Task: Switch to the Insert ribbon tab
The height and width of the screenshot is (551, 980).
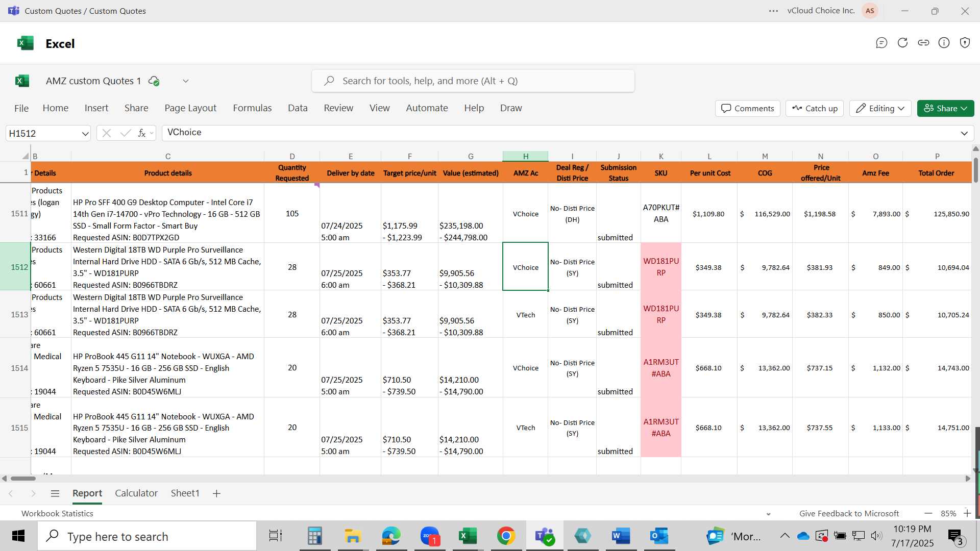Action: 96,108
